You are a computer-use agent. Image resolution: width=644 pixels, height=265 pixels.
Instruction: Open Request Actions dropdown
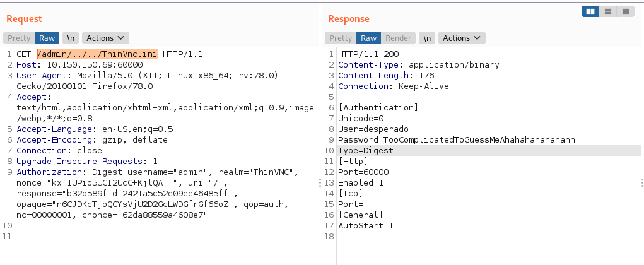[105, 38]
